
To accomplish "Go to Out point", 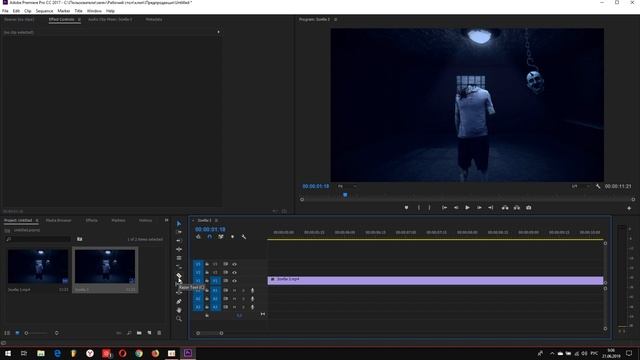I will (x=491, y=208).
